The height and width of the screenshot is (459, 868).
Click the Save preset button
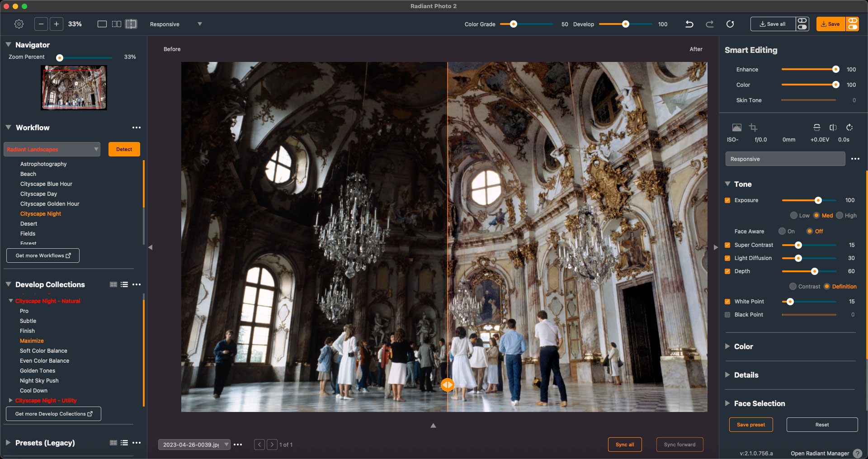click(750, 425)
